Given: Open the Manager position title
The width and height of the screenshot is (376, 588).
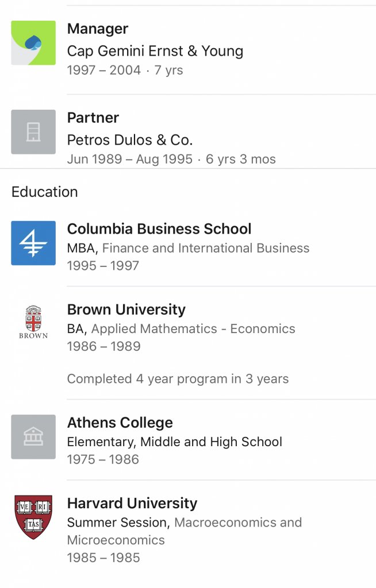Looking at the screenshot, I should tap(98, 29).
